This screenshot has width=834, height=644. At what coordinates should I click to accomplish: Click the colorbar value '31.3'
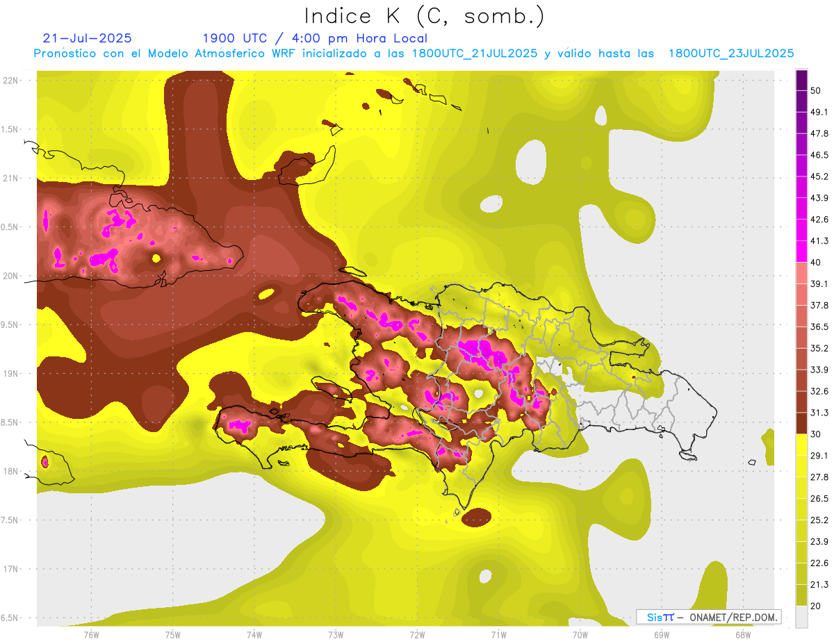coord(819,413)
